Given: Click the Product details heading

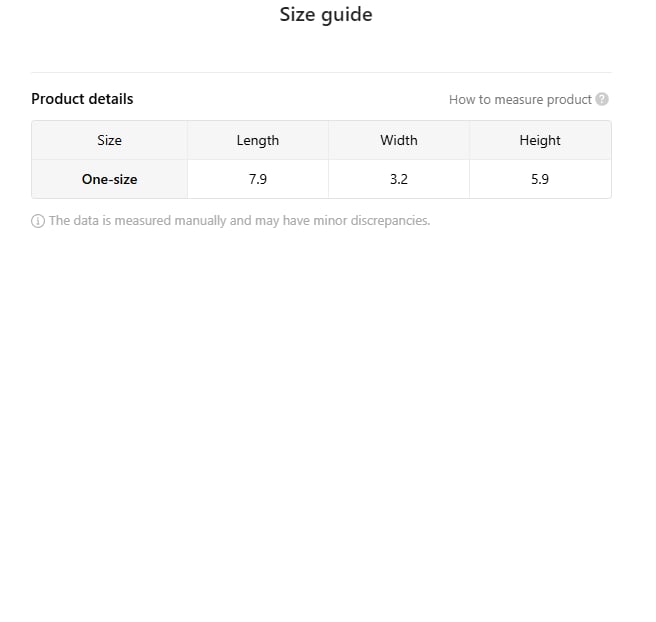Looking at the screenshot, I should coord(82,99).
